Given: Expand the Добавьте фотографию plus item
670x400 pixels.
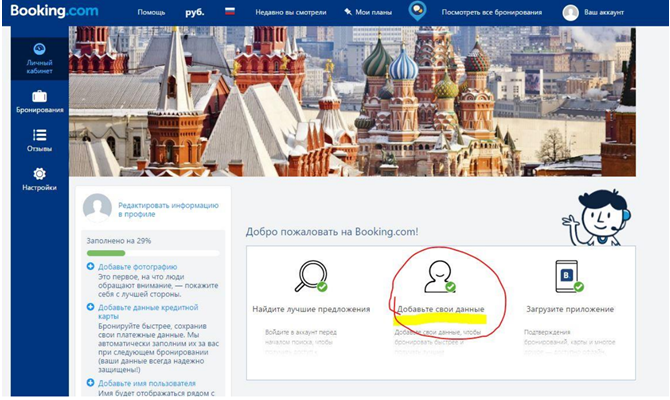Looking at the screenshot, I should point(91,267).
